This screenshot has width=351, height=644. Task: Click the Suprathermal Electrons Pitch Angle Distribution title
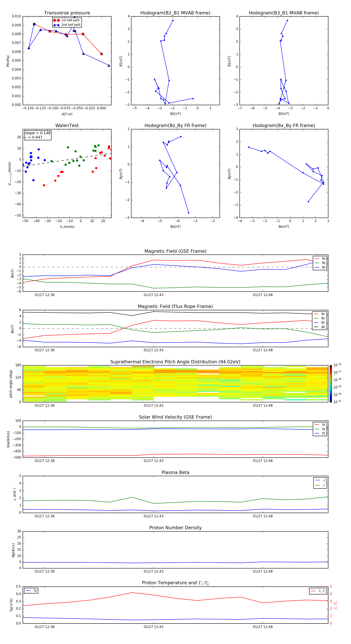175,362
